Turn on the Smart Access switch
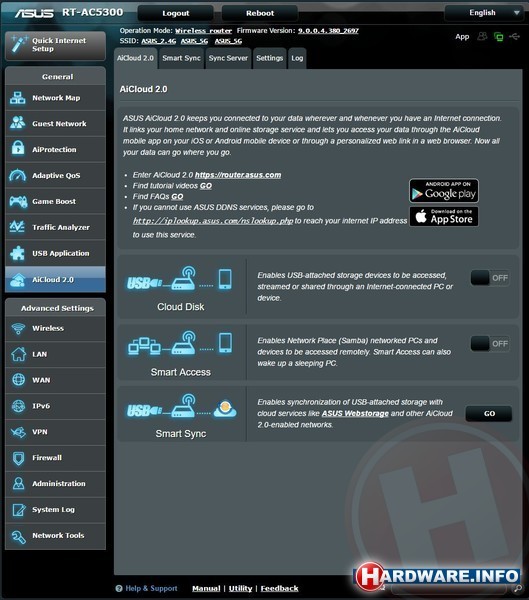 pos(490,344)
